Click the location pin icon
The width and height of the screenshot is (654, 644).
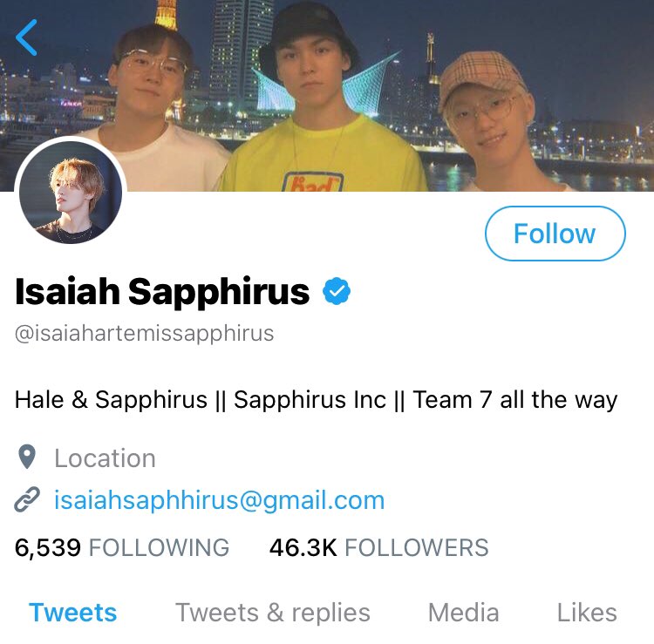(27, 457)
